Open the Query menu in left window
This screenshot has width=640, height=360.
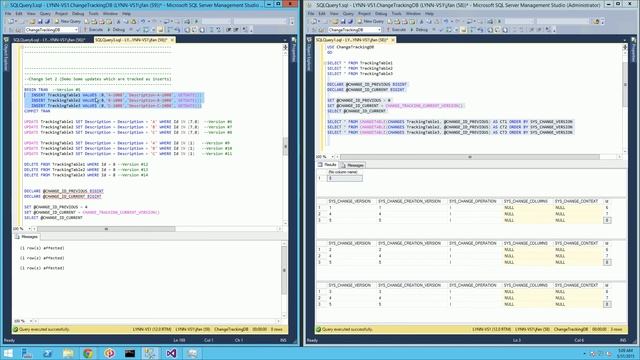click(45, 13)
